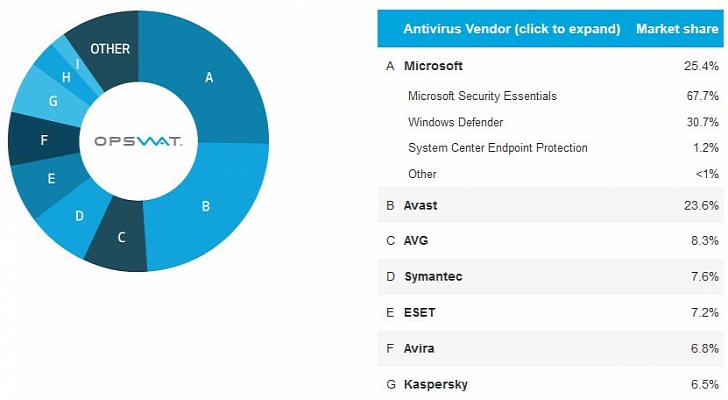
Task: Collapse the expanded Microsoft vendor row
Action: [550, 66]
